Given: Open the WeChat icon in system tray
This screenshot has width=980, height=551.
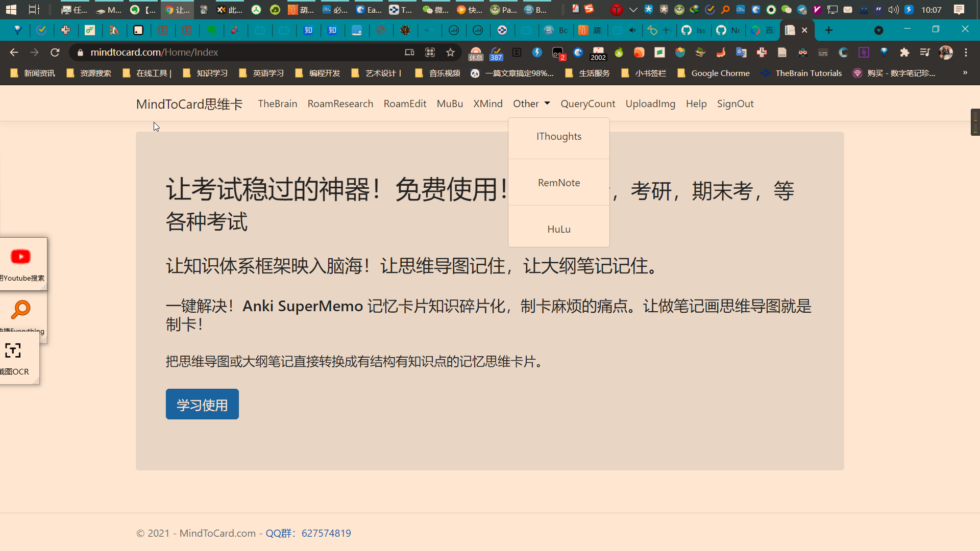Looking at the screenshot, I should point(787,9).
